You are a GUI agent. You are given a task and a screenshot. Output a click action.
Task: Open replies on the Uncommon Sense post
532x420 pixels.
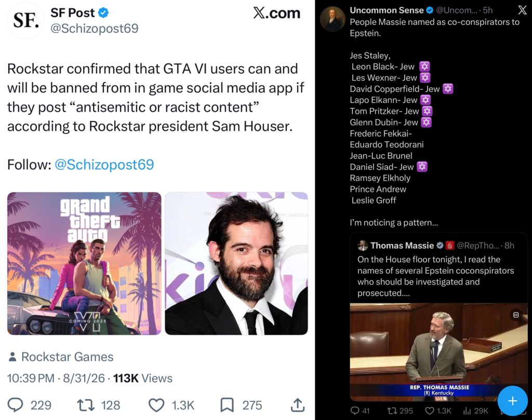354,411
